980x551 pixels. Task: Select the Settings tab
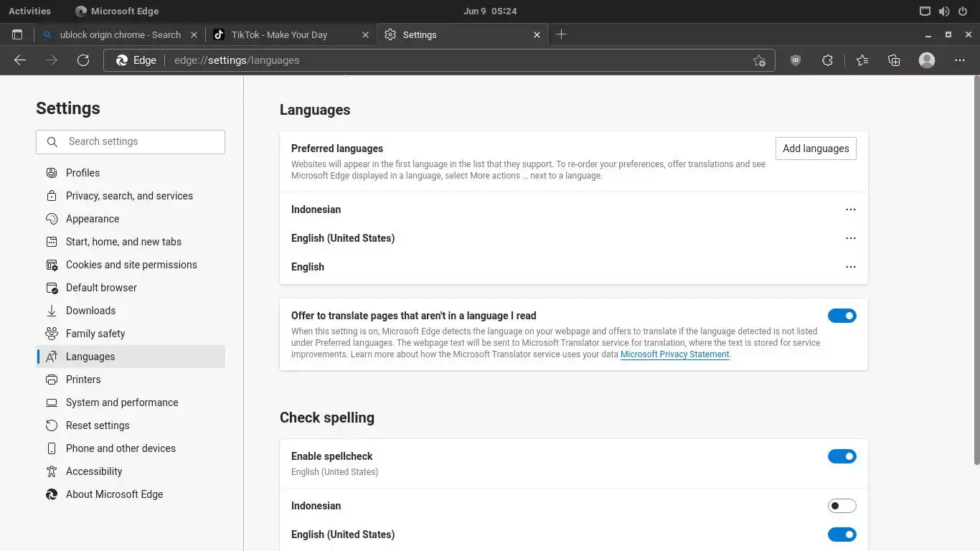coord(463,34)
